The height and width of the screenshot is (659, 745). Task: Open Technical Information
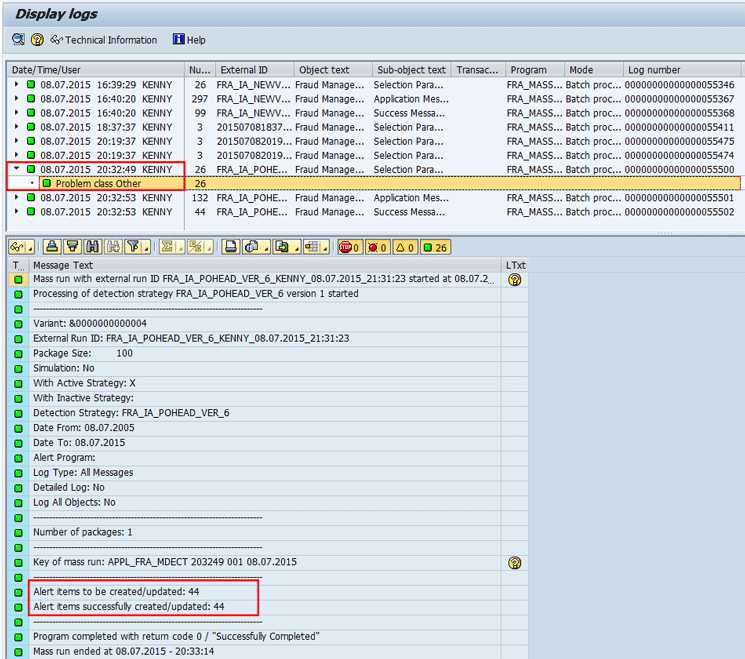(104, 40)
